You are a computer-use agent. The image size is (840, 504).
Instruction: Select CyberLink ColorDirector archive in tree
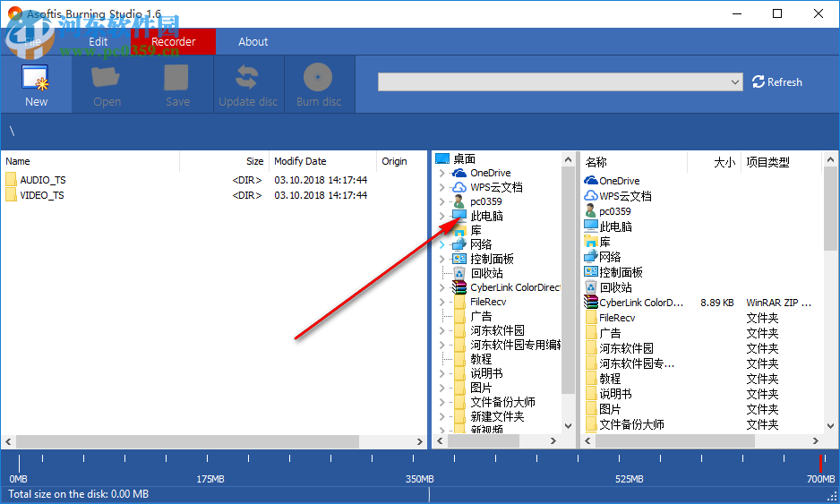tap(459, 287)
